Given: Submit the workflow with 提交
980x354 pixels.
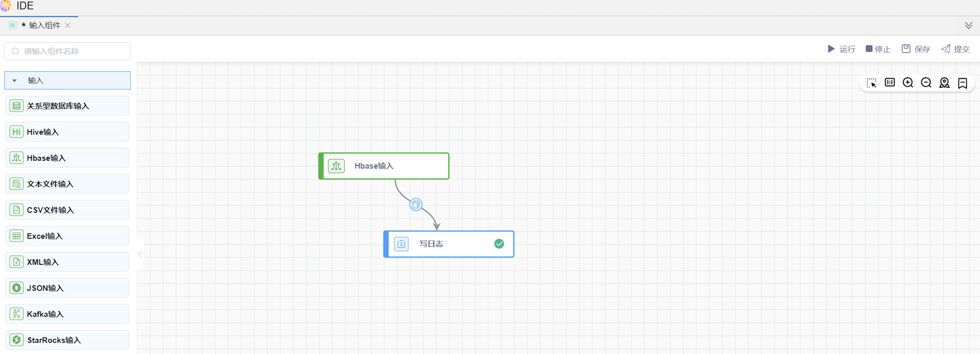Looking at the screenshot, I should point(955,49).
